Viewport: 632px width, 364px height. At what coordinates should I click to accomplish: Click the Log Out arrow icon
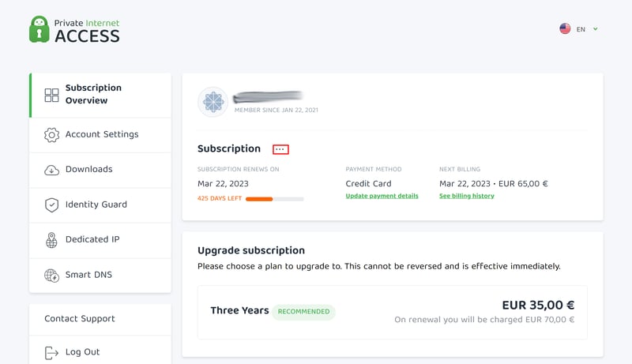click(x=51, y=353)
